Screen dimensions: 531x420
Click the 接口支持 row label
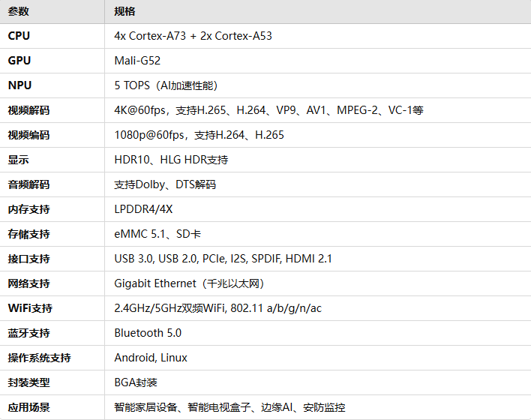click(28, 259)
